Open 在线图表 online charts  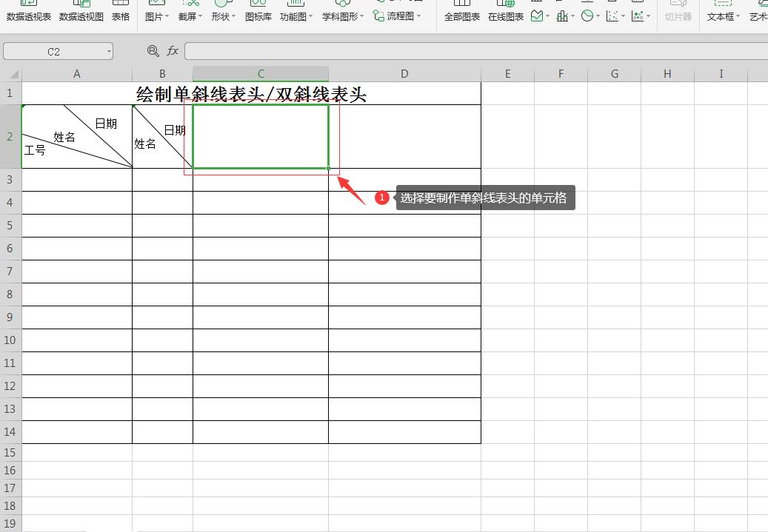pyautogui.click(x=506, y=16)
